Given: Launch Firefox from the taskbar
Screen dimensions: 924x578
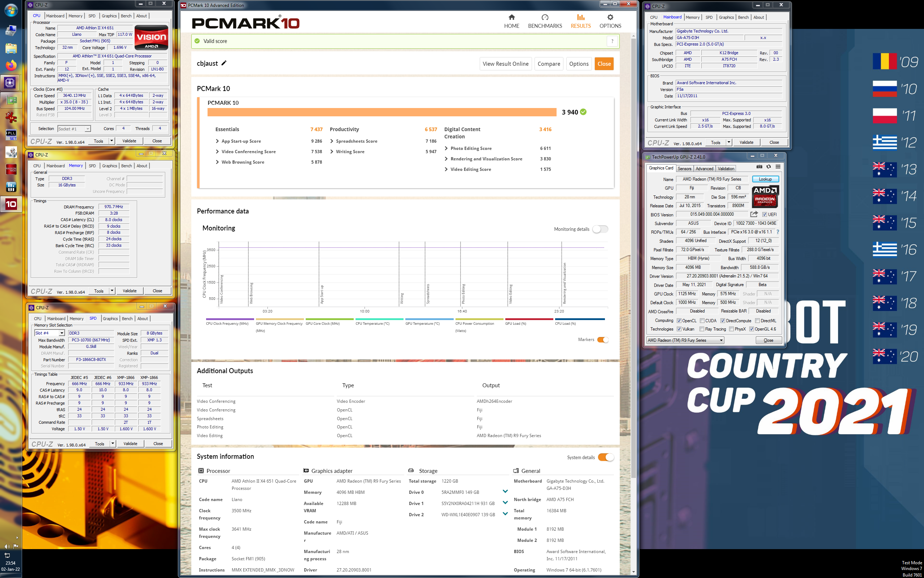Looking at the screenshot, I should tap(11, 65).
